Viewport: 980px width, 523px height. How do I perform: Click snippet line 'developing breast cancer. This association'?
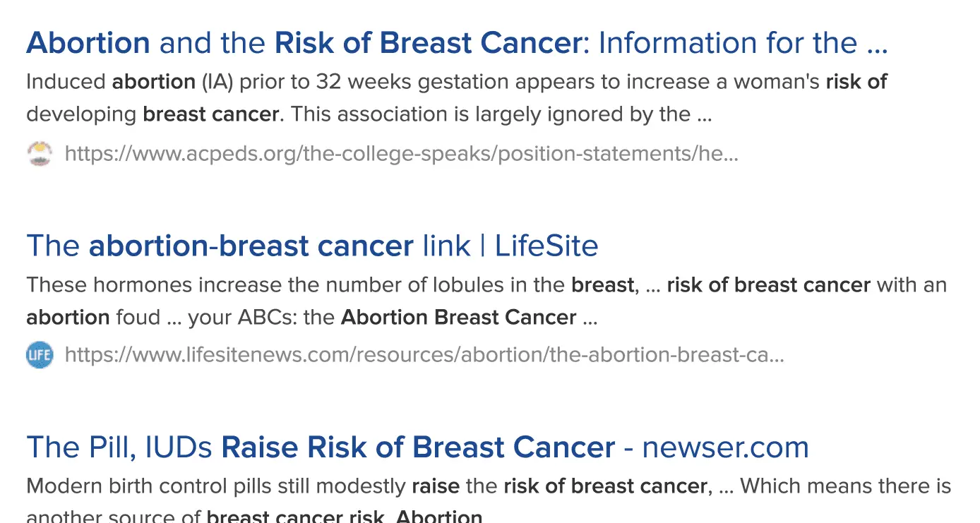click(x=369, y=114)
